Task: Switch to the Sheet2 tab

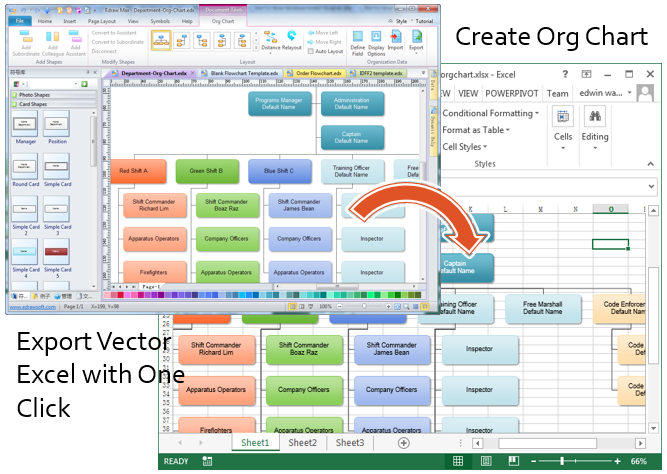Action: 302,443
